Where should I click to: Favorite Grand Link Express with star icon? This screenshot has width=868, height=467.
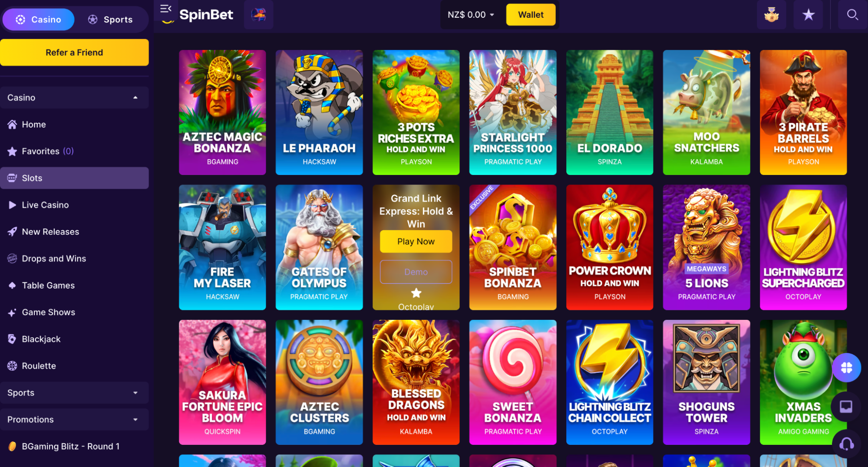[x=416, y=293]
